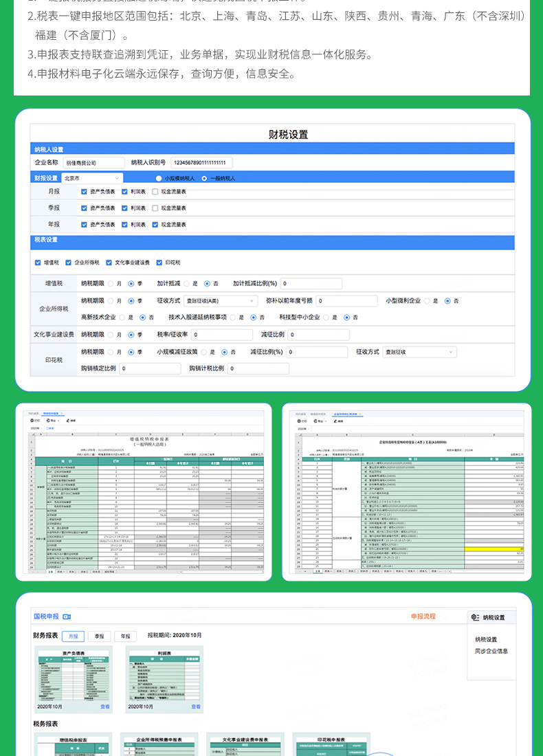Open the 资产负债表 report thumbnail
This screenshot has height=756, width=543.
(x=74, y=676)
